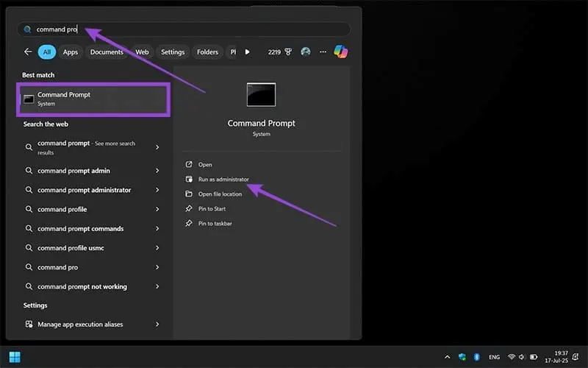The width and height of the screenshot is (588, 368).
Task: Expand chevron for 'command profile'
Action: (x=157, y=209)
